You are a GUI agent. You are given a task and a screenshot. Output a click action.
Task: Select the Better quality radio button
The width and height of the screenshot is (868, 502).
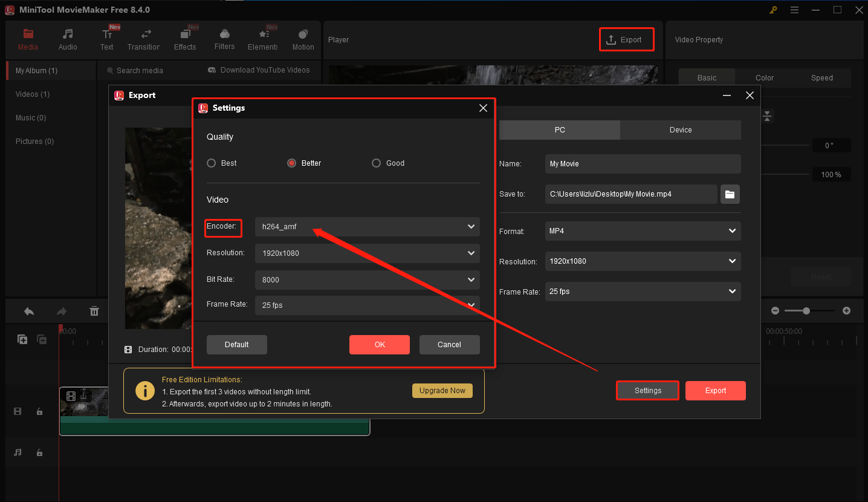tap(291, 163)
